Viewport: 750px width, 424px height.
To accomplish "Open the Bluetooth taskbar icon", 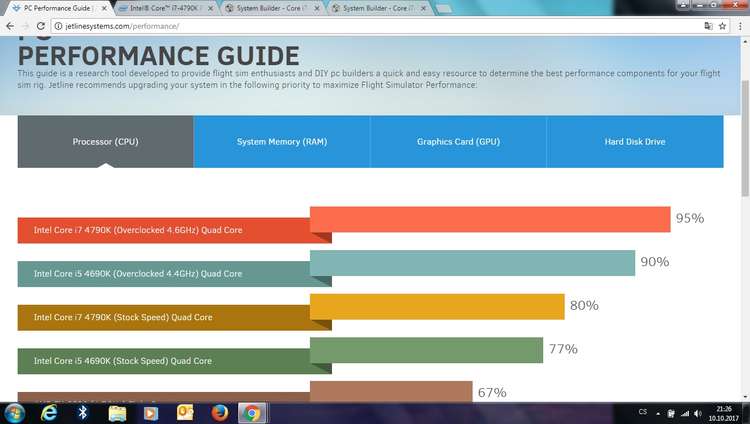I will 83,413.
